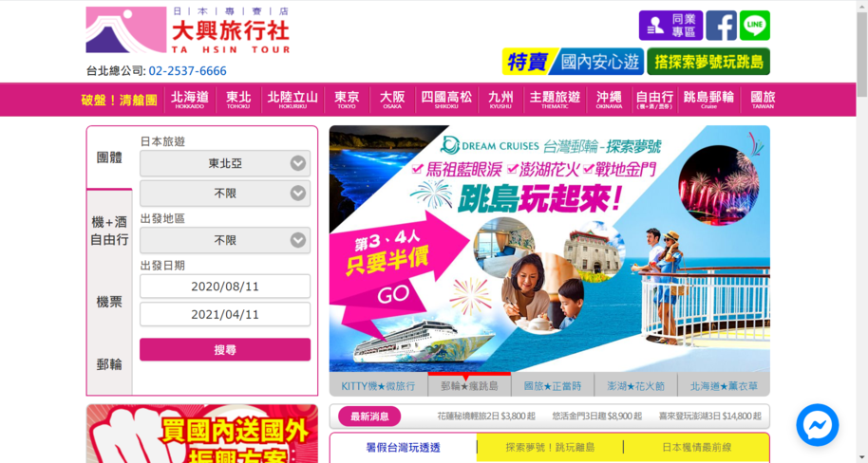Open 探索夢號！跳玩離島 yellow tab
Image resolution: width=868 pixels, height=463 pixels.
(550, 447)
